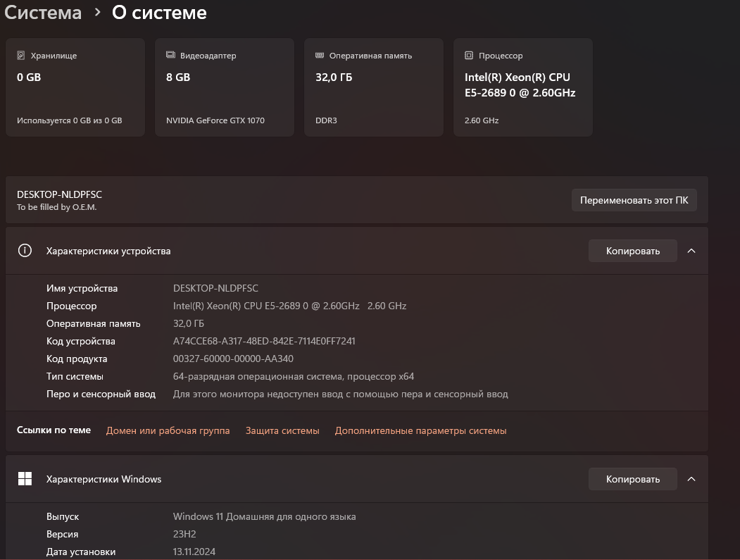Click the DDR3 memory type text

326,120
